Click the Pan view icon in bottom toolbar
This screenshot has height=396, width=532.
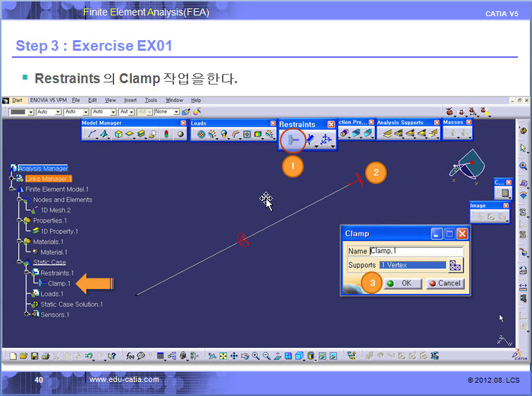(233, 356)
